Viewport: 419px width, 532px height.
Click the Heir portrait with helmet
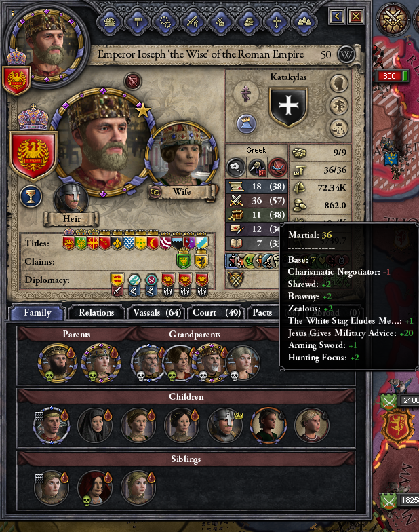point(71,199)
